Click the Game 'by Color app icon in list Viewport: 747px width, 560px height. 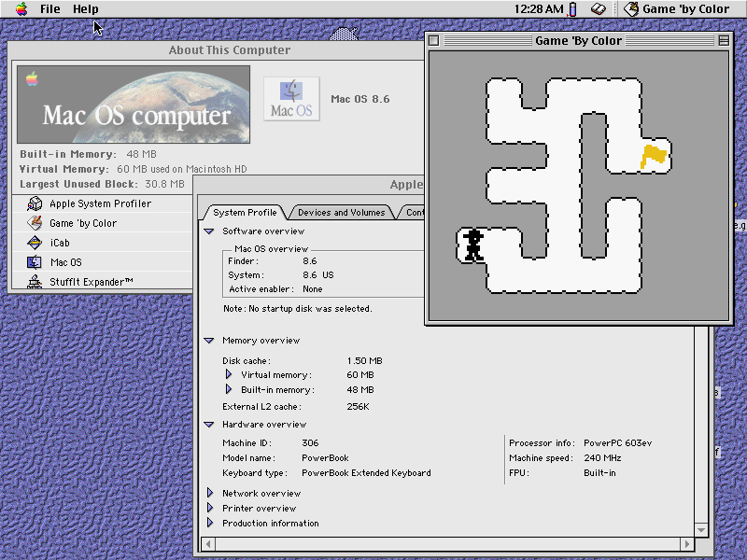35,223
